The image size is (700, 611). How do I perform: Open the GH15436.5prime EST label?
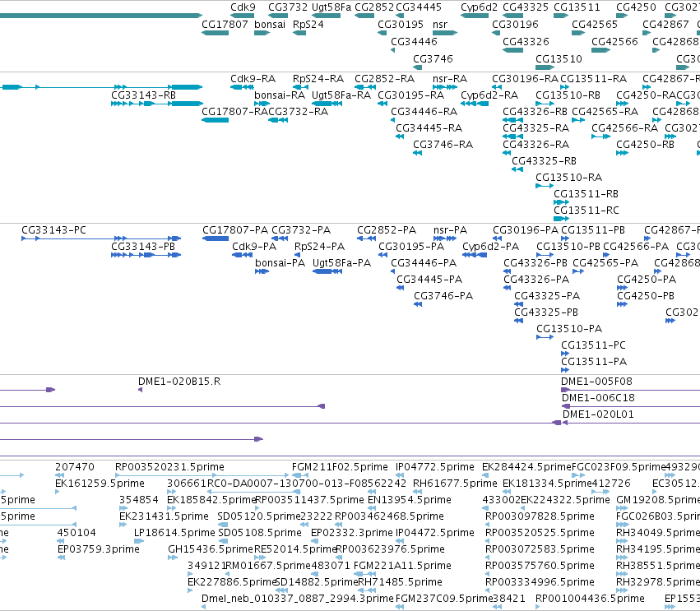211,549
